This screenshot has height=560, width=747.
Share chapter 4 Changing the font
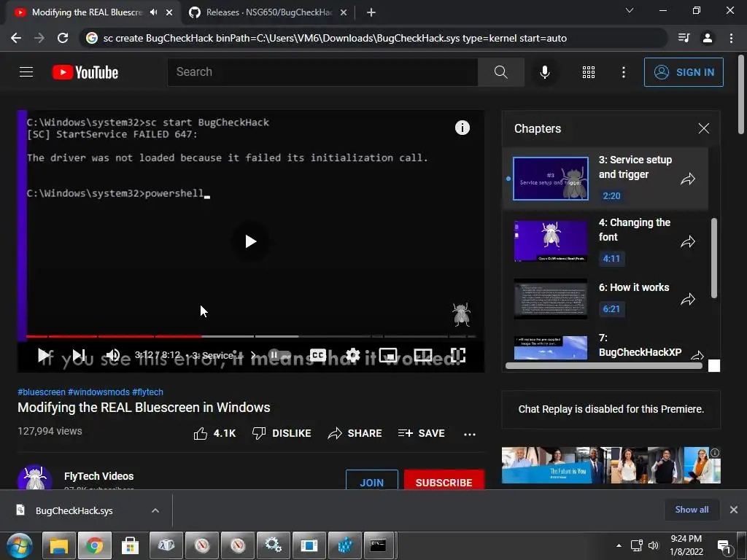pos(687,242)
